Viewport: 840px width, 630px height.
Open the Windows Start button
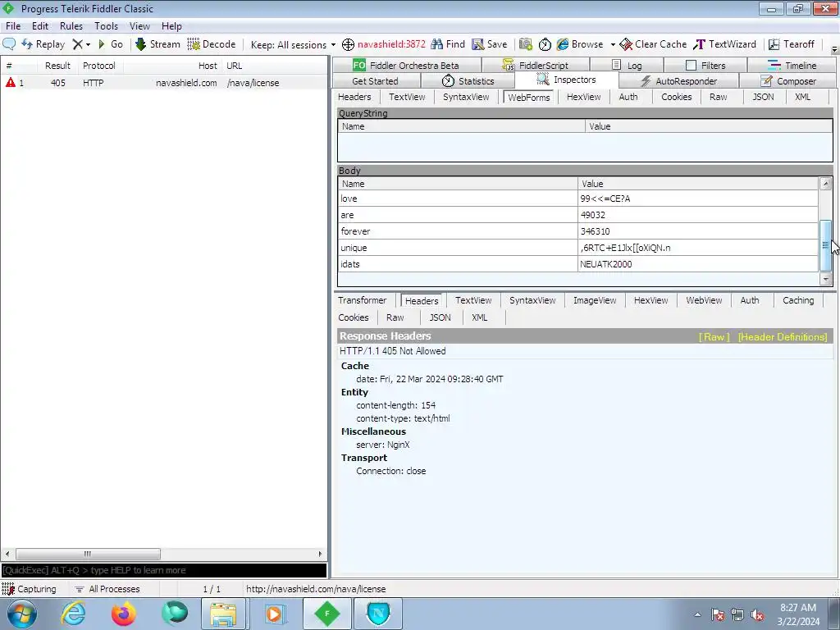point(21,614)
